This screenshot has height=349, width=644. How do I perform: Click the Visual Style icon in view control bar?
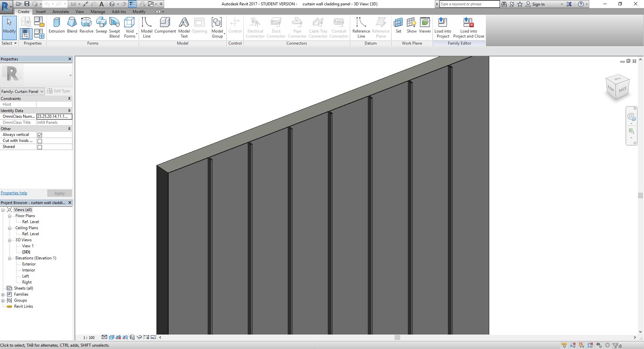point(111,337)
